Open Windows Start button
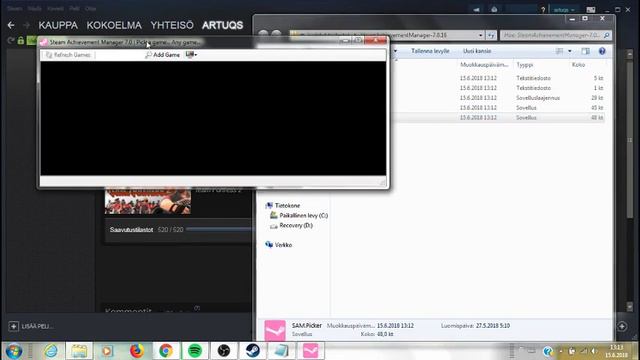 (14, 351)
